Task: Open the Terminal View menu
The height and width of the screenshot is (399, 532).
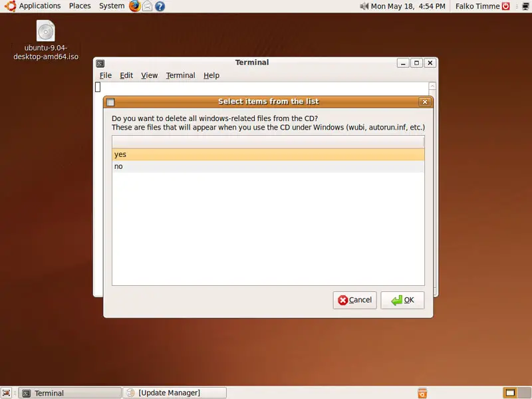Action: [x=149, y=75]
